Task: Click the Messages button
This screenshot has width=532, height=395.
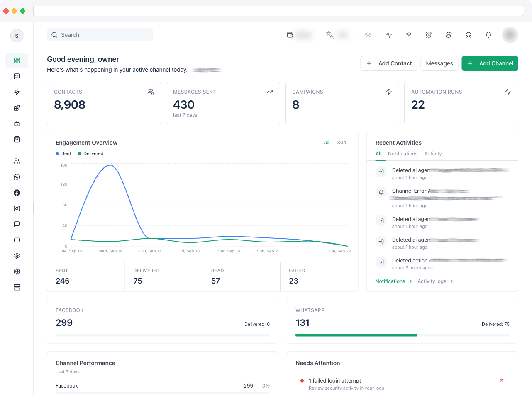Action: point(439,63)
